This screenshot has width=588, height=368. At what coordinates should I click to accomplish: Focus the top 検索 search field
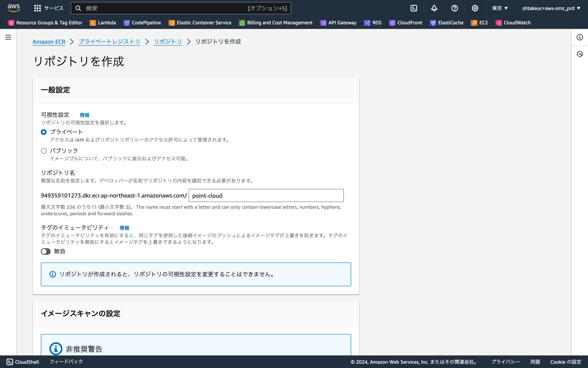pyautogui.click(x=181, y=8)
